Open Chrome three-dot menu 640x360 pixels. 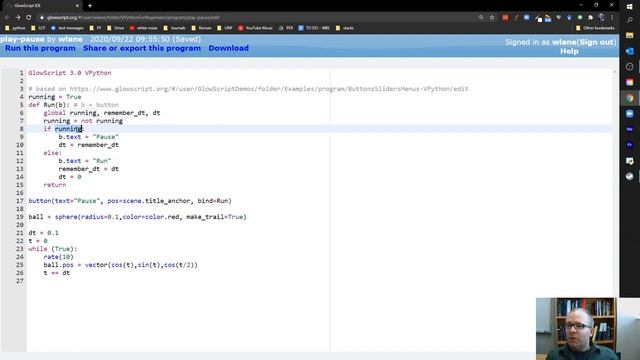point(612,18)
